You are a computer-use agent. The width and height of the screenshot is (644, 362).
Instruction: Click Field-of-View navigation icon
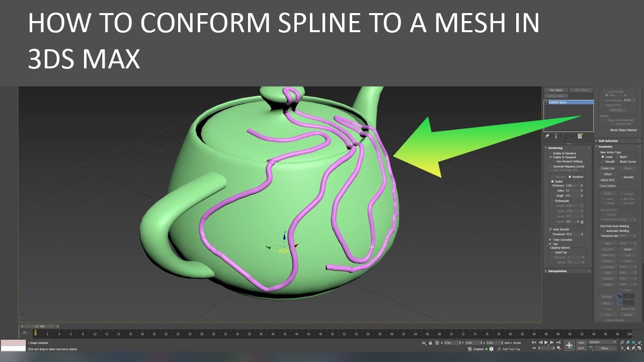pyautogui.click(x=622, y=348)
